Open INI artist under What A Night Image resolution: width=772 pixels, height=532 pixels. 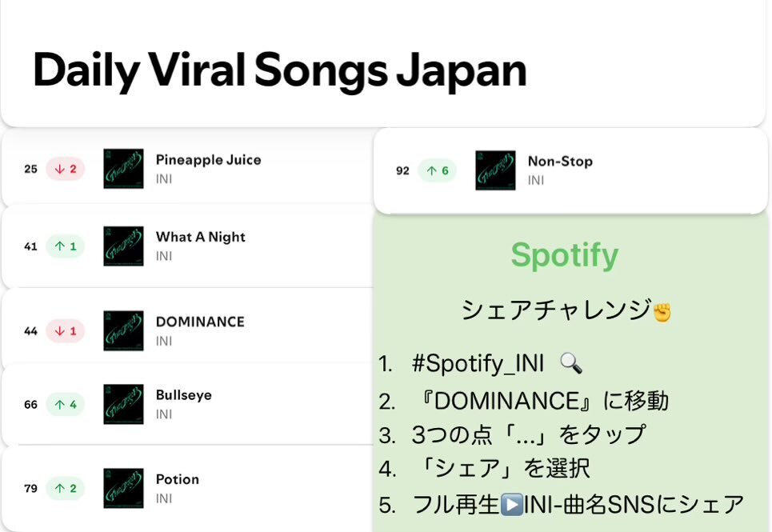[x=164, y=256]
